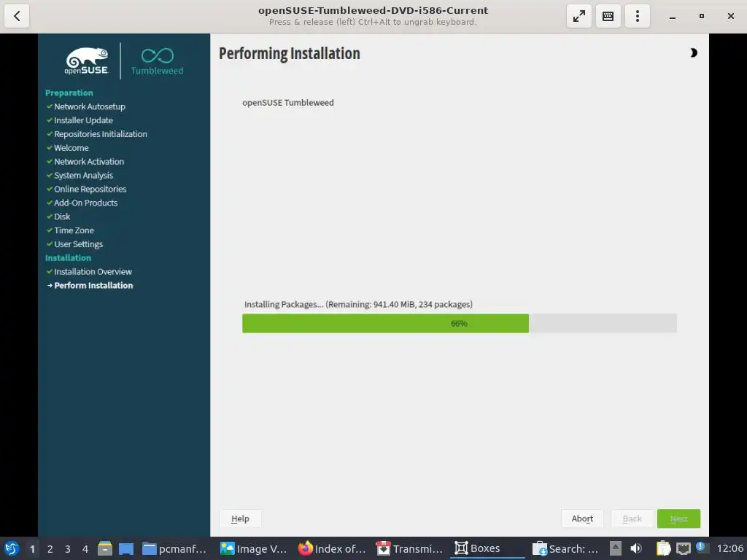Click the installation progress bar
The height and width of the screenshot is (560, 747).
(460, 323)
